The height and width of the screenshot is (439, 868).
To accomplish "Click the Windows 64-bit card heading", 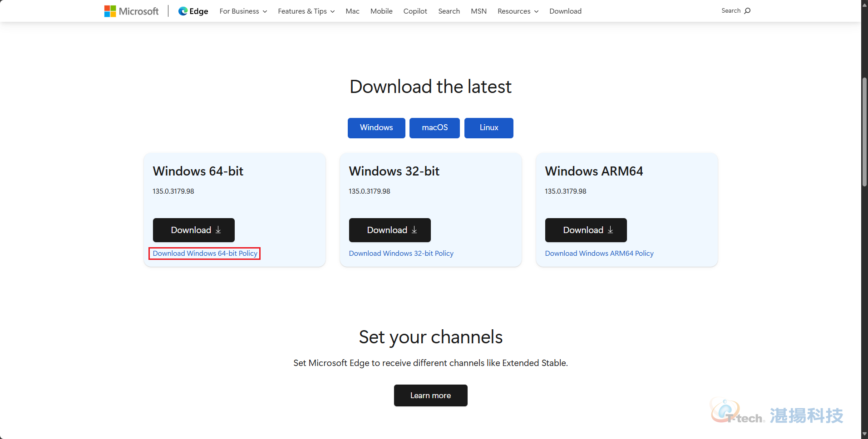I will pyautogui.click(x=198, y=171).
